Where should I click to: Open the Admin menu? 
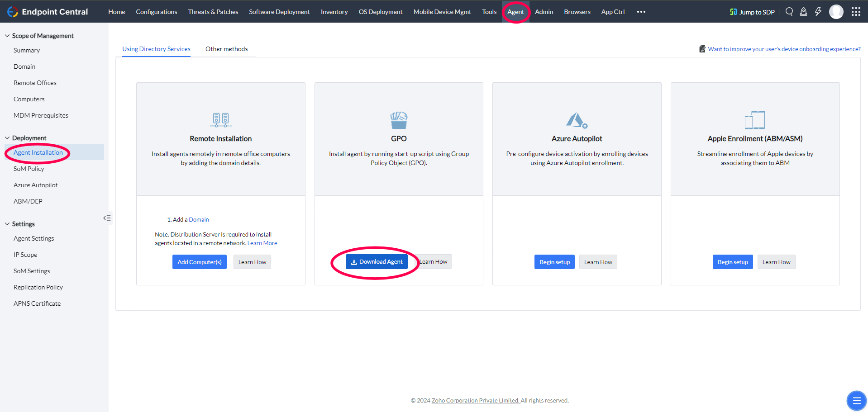click(544, 12)
